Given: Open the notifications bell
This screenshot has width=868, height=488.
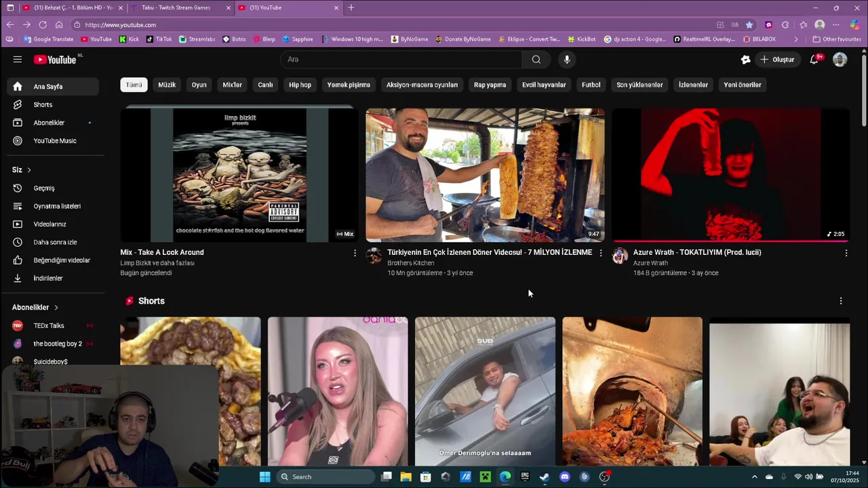Looking at the screenshot, I should (x=814, y=60).
